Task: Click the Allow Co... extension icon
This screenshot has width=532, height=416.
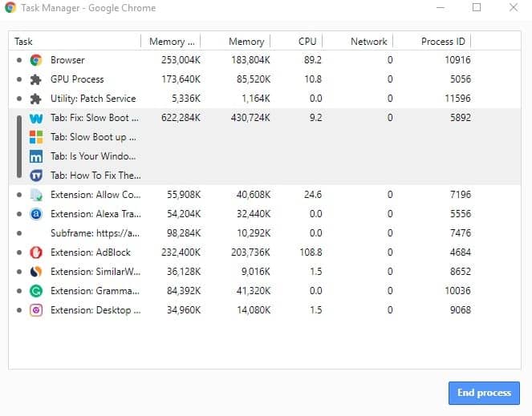Action: (36, 195)
